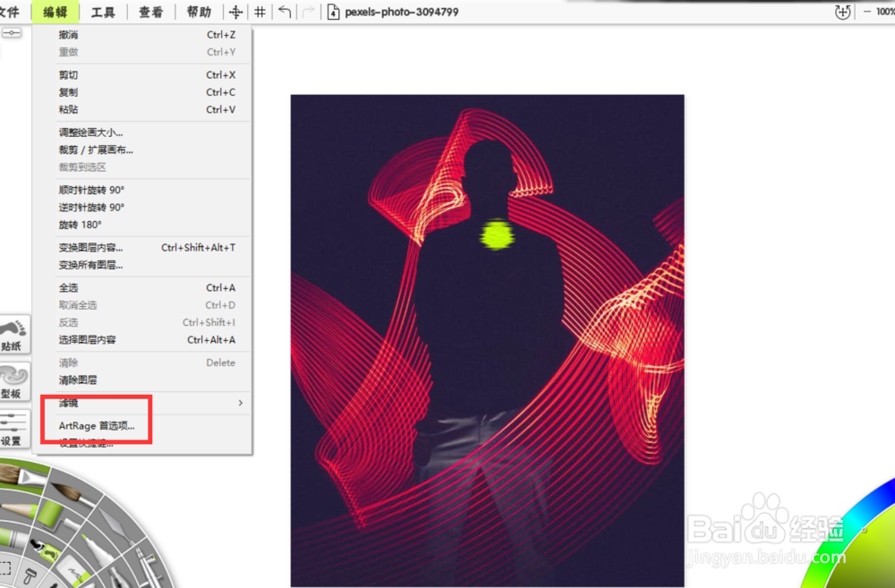Select the ink pen nib tool
The image size is (895, 588).
[x=117, y=576]
